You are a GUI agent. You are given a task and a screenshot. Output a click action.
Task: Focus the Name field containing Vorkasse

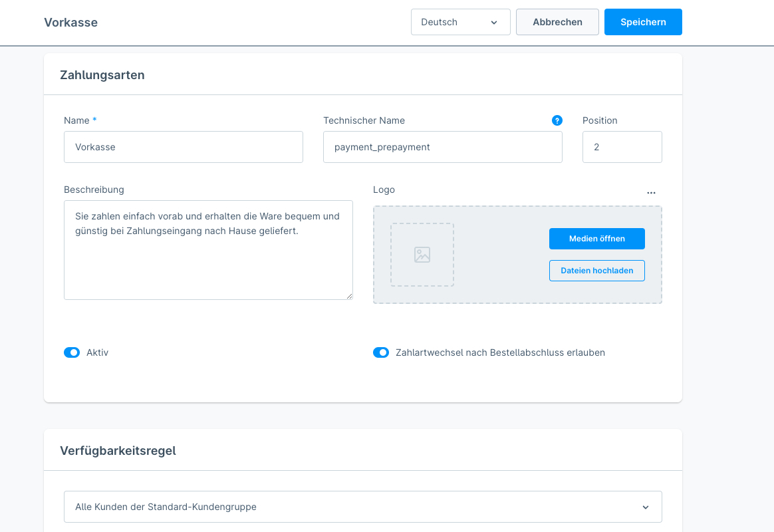click(x=183, y=147)
